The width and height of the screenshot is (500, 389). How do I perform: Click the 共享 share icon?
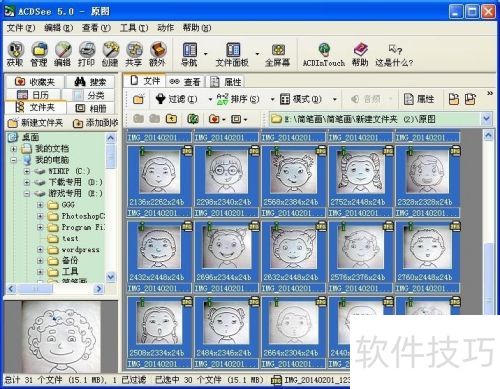pyautogui.click(x=134, y=53)
